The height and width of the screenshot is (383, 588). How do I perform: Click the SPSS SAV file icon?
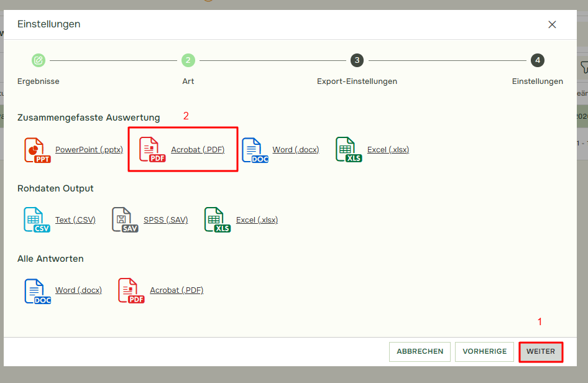125,220
